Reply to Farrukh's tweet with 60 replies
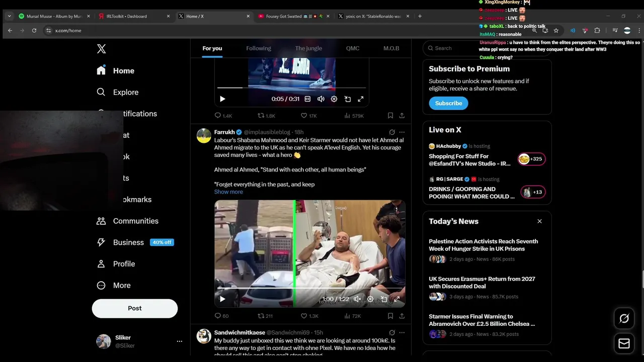644x362 pixels. point(222,316)
